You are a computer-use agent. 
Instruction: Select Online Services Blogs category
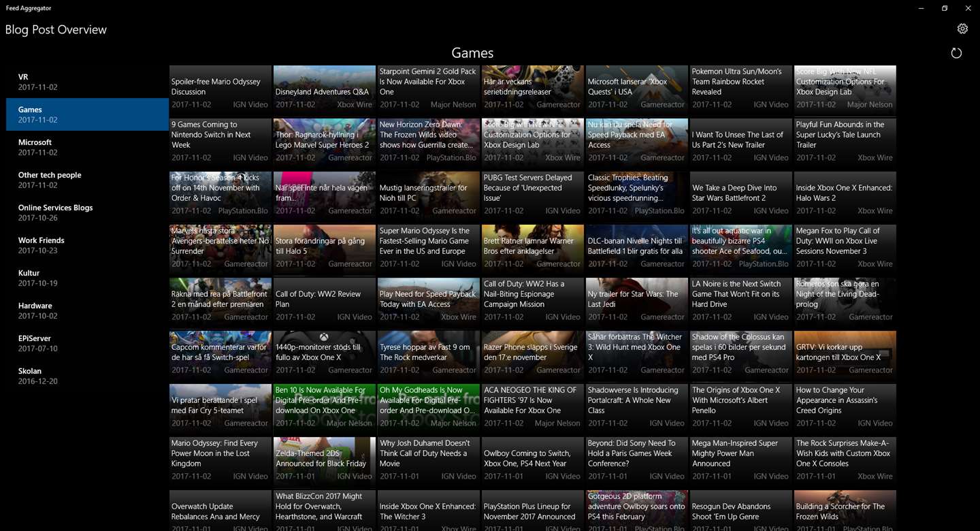[x=88, y=212]
